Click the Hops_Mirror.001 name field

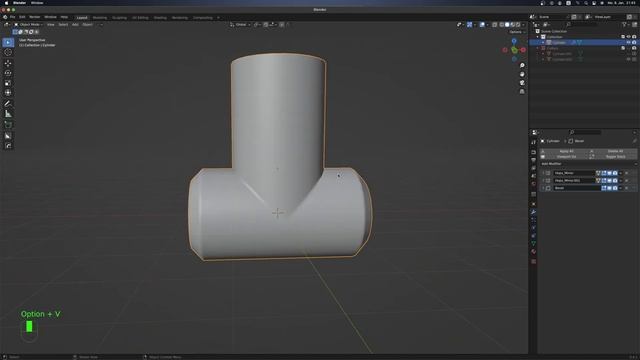tap(573, 180)
